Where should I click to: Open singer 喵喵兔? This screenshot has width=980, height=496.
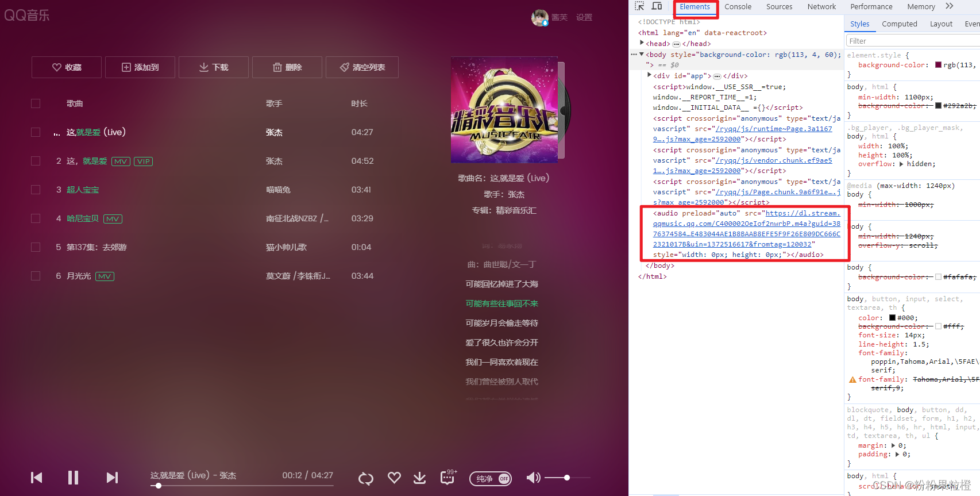pyautogui.click(x=278, y=190)
